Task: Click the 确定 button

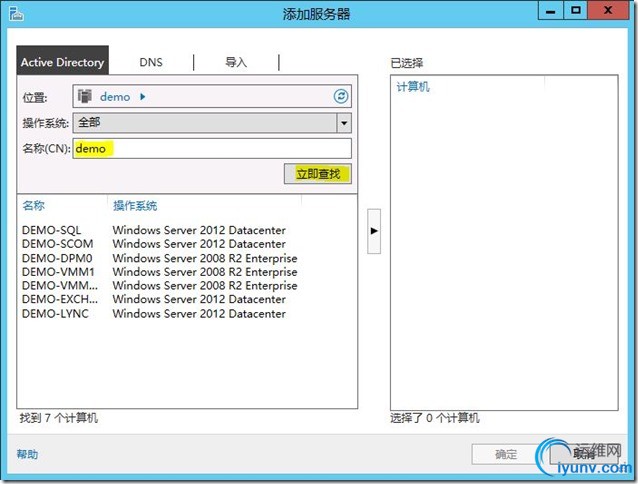Action: (506, 454)
